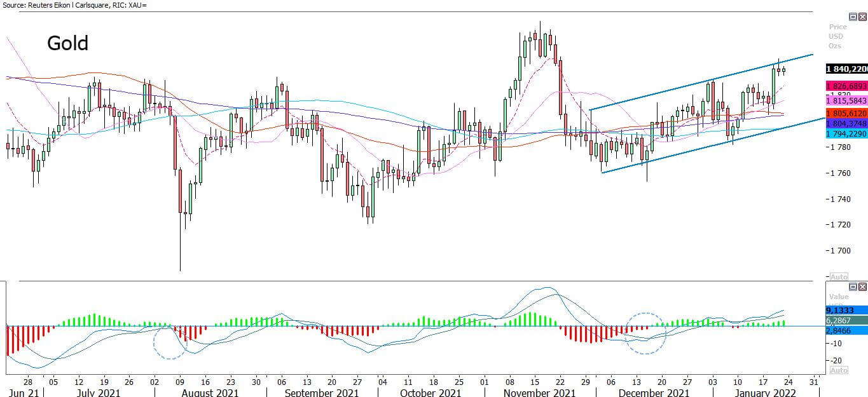Click the dashed circle near December MACD crossover
Screen dimensions: 868x397
pos(646,333)
